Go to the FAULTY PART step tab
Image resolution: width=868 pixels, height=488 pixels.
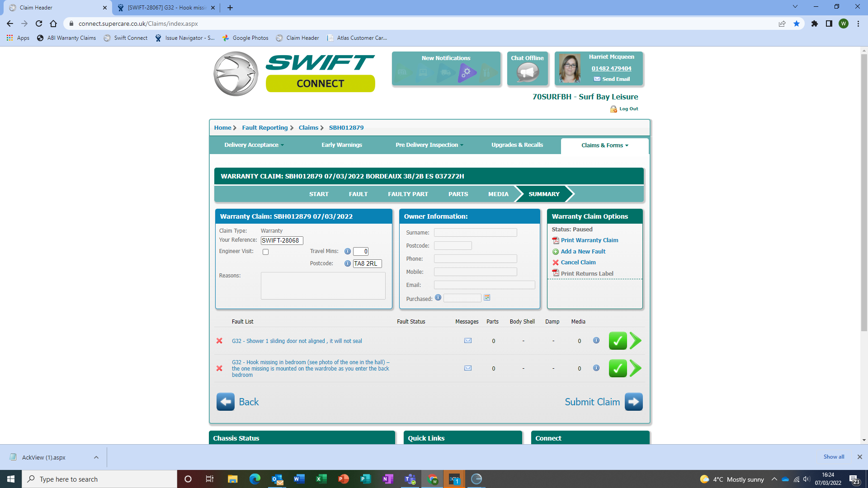[408, 194]
